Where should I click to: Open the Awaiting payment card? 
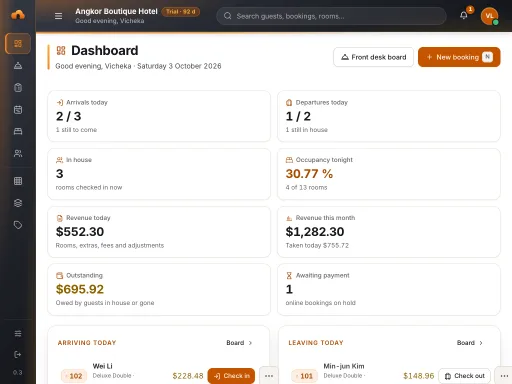point(389,289)
